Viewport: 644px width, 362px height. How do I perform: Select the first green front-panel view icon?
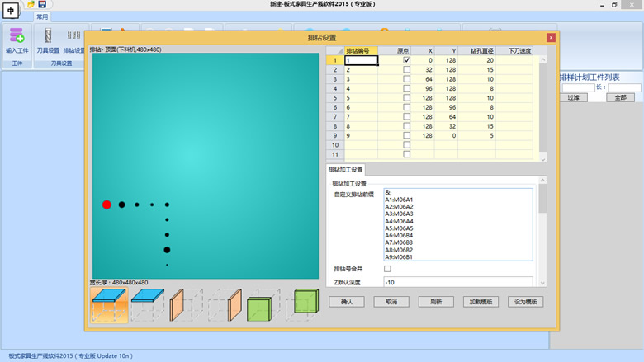[259, 307]
